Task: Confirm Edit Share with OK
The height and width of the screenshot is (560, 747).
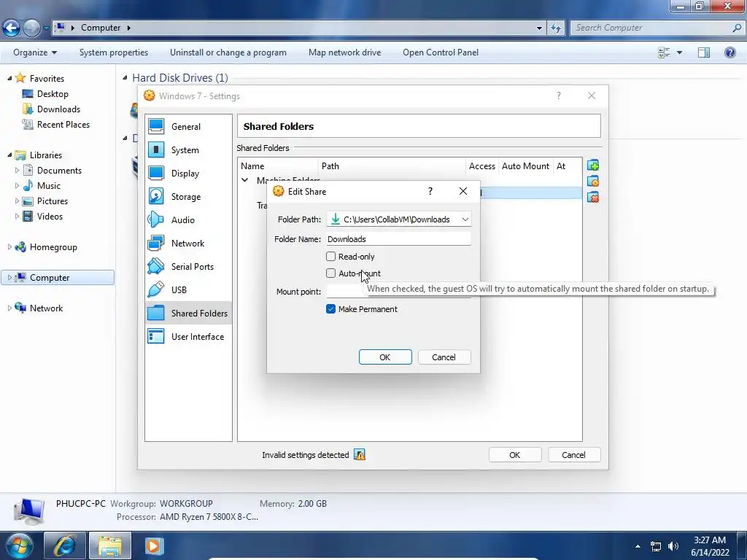Action: [x=385, y=357]
